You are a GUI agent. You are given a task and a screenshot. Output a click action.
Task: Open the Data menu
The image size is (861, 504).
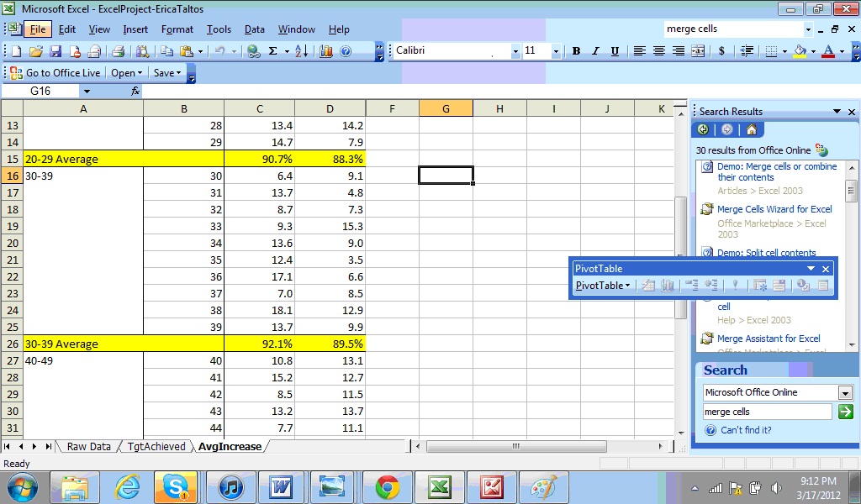pyautogui.click(x=254, y=29)
